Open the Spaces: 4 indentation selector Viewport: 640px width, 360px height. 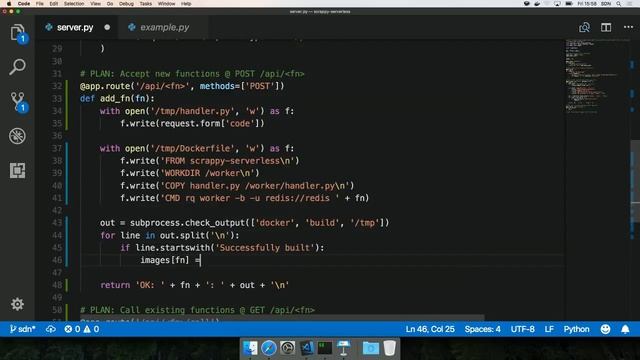(482, 329)
